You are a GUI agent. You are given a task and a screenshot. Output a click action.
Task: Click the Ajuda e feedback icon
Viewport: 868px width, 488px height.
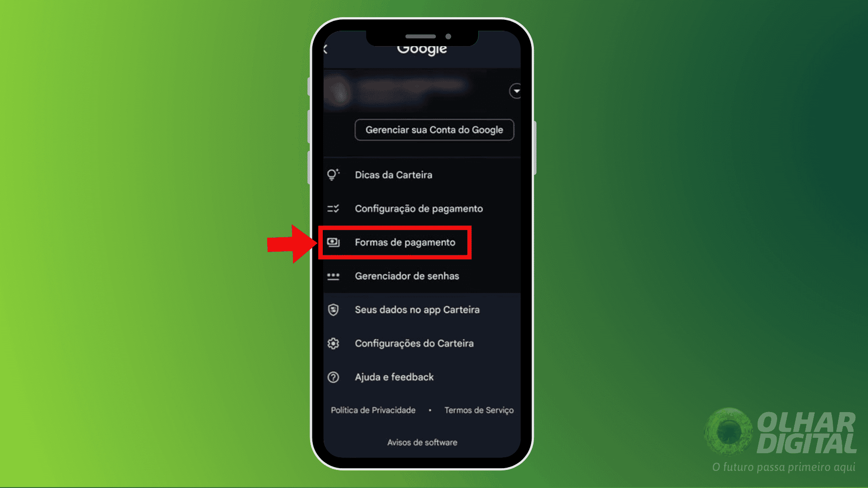(x=333, y=376)
